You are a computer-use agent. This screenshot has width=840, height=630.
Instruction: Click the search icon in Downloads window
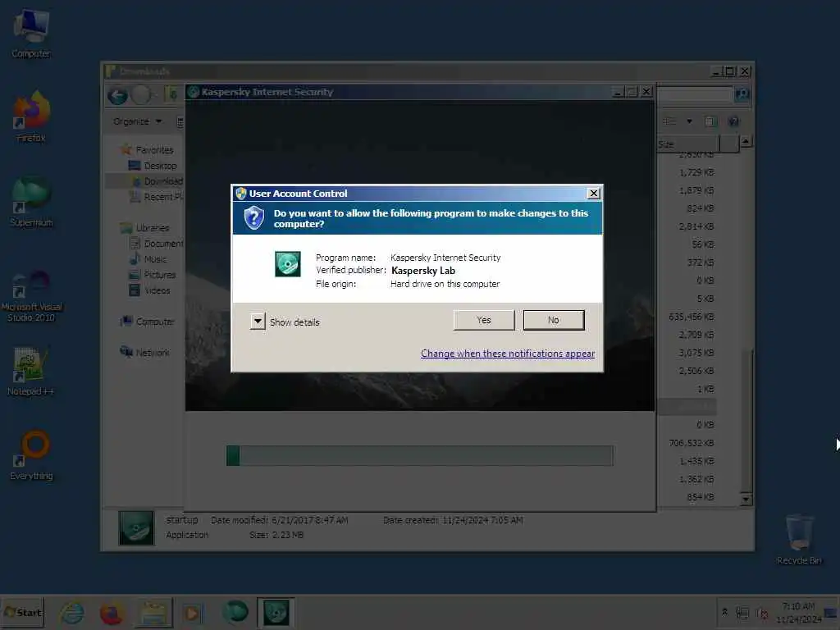(x=742, y=94)
